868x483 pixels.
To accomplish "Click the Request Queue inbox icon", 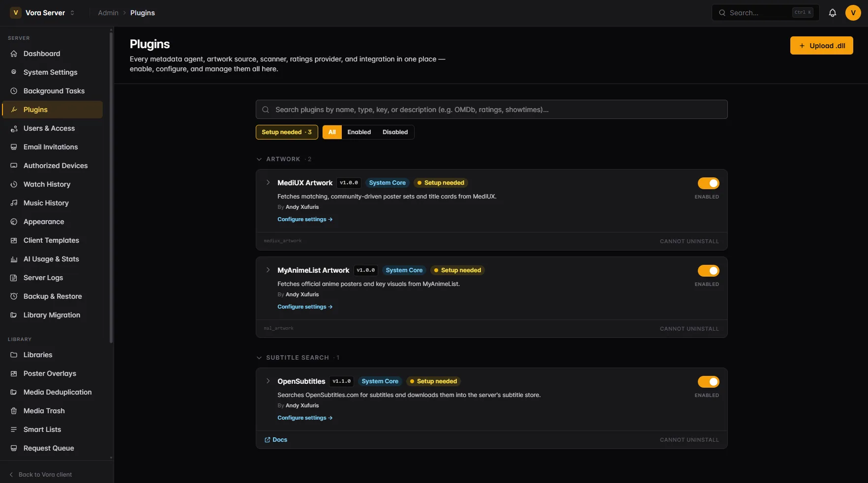I will [x=14, y=448].
